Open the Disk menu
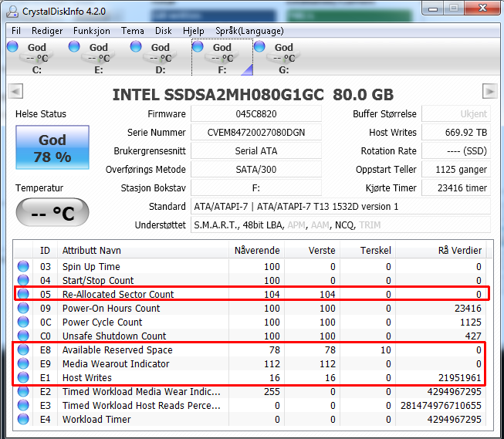 click(x=164, y=31)
